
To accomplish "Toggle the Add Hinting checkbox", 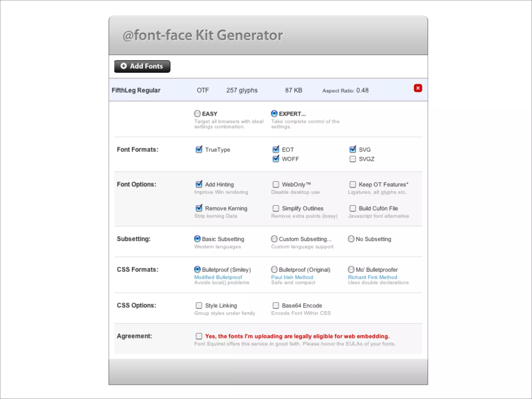I will [x=199, y=184].
